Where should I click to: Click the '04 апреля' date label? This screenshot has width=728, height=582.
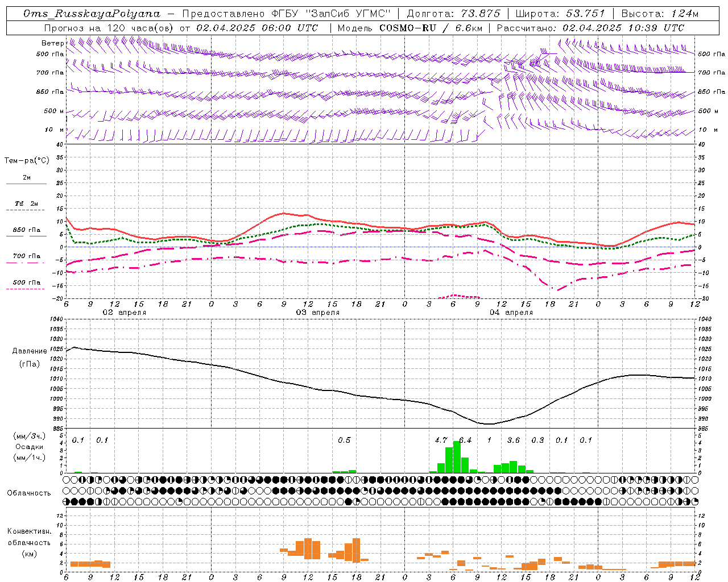pyautogui.click(x=511, y=313)
